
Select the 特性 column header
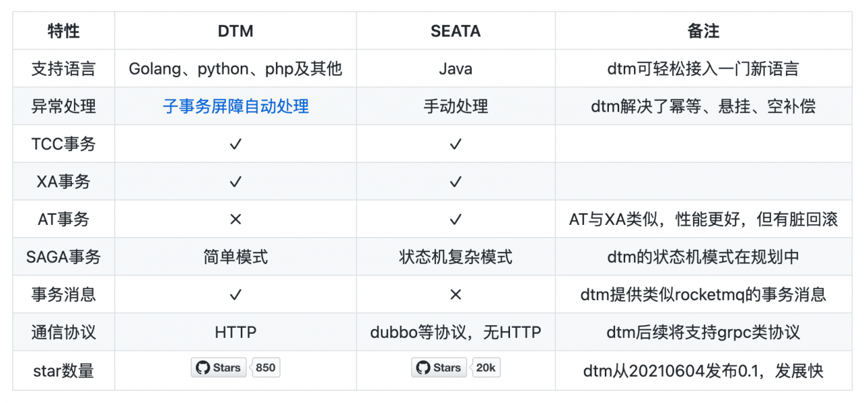pos(64,31)
